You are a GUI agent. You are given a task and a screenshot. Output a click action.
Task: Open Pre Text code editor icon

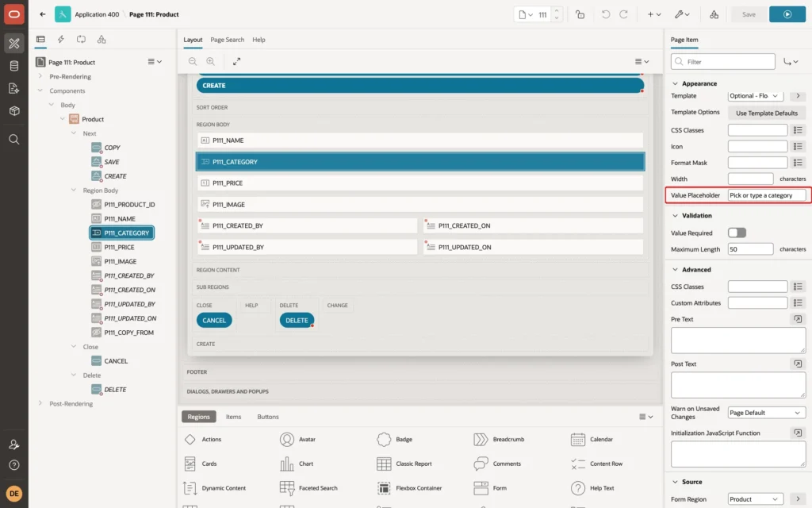tap(798, 319)
